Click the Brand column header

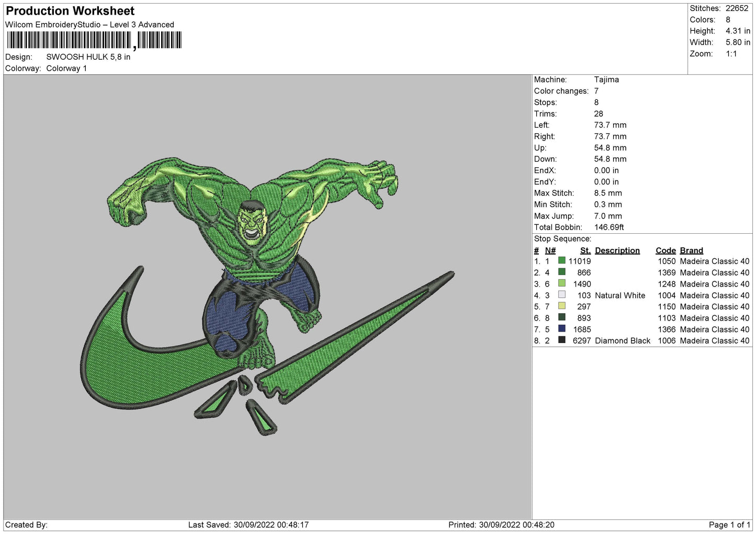[691, 251]
